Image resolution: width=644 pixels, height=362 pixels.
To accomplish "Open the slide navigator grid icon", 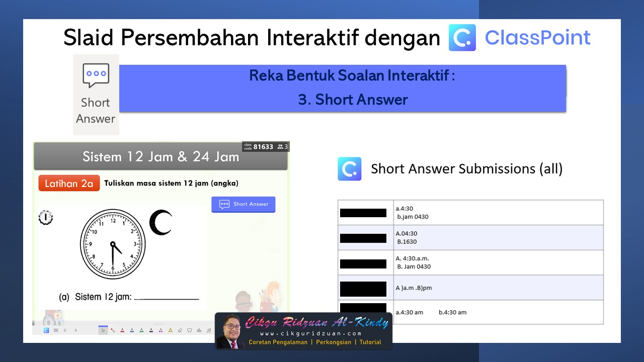I will point(56,330).
